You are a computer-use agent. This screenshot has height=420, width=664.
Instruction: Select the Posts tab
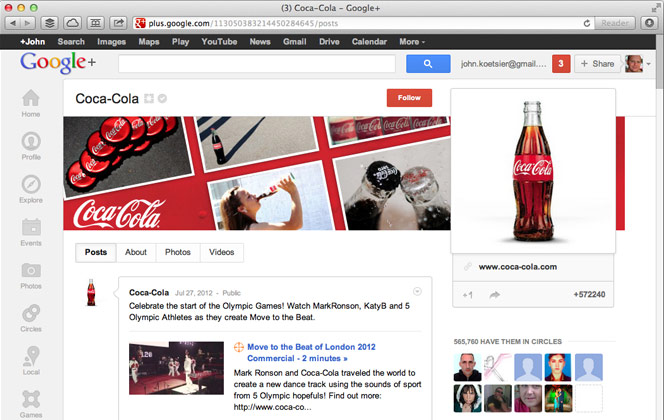tap(96, 252)
